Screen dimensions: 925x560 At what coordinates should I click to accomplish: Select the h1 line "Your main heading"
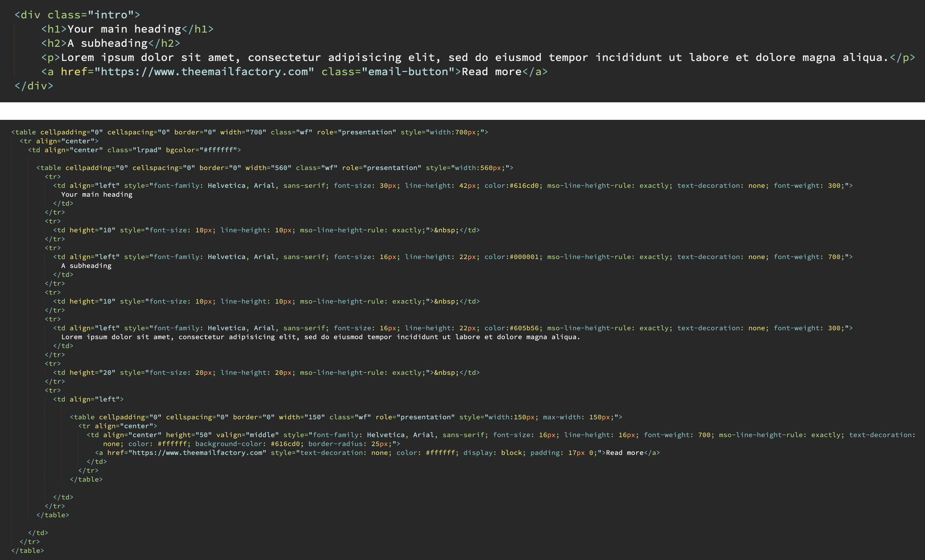click(x=127, y=29)
